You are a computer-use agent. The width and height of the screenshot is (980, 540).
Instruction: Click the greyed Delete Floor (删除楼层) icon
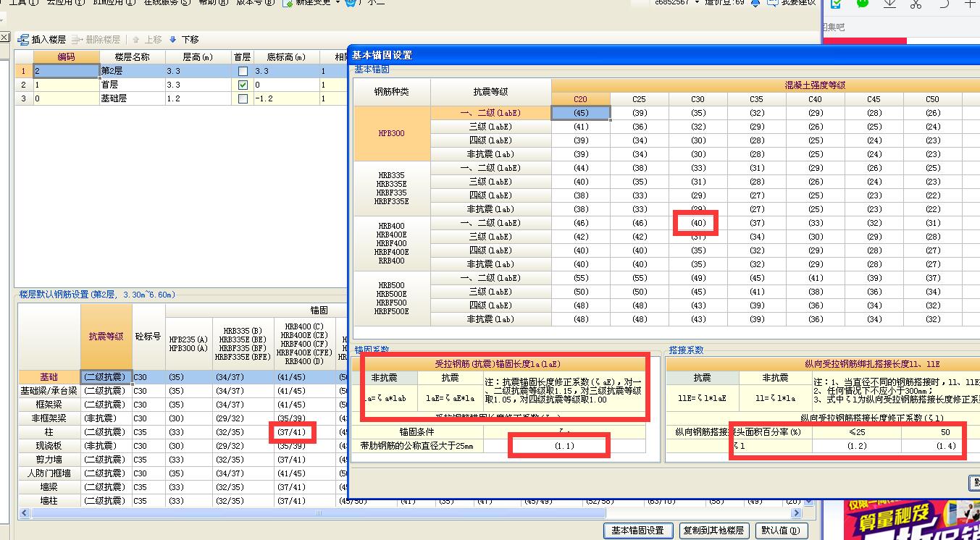pyautogui.click(x=77, y=40)
